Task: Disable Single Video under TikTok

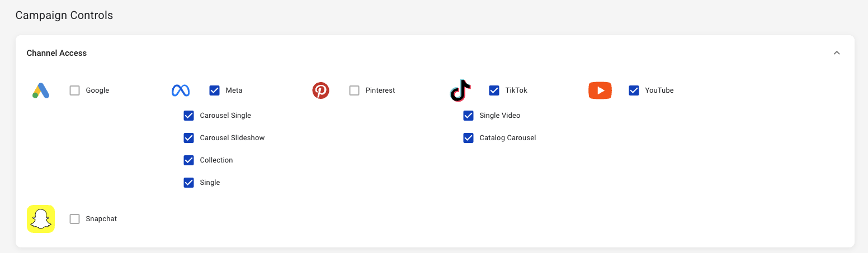Action: click(469, 116)
